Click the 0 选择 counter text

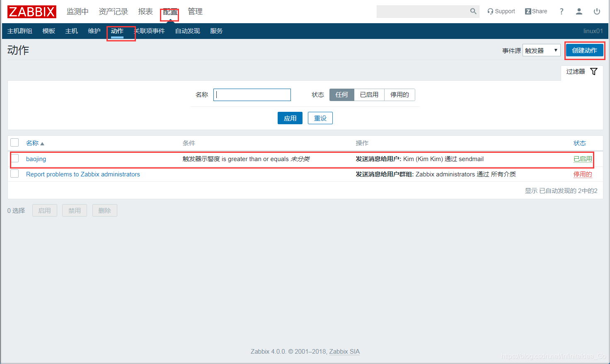click(x=16, y=211)
